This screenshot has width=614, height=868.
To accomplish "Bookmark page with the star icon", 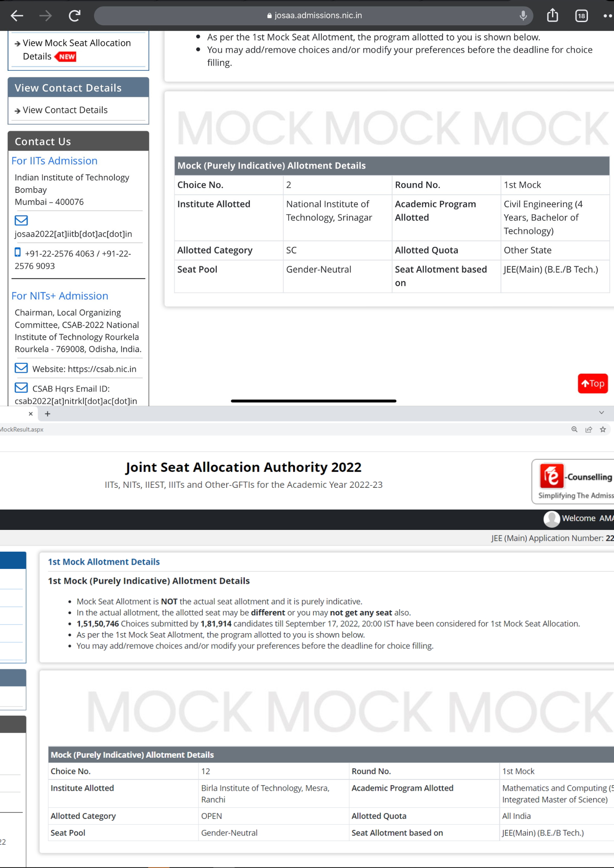I will [603, 429].
